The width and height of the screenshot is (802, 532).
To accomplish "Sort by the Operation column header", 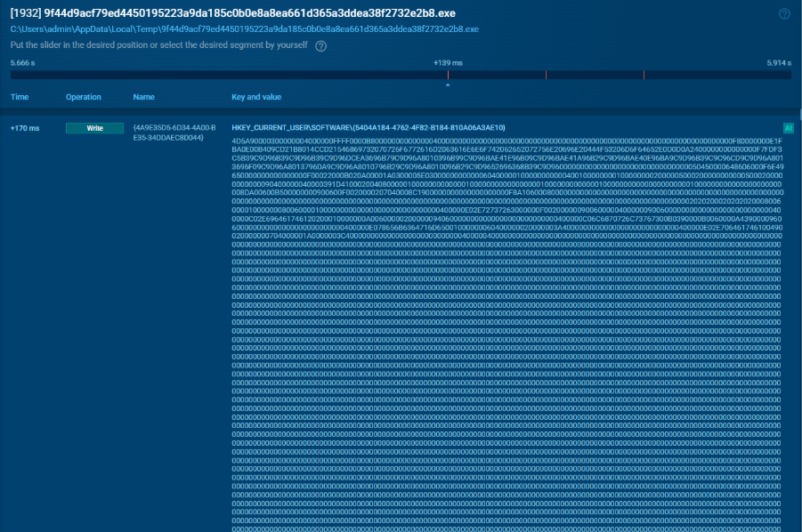I will tap(84, 97).
